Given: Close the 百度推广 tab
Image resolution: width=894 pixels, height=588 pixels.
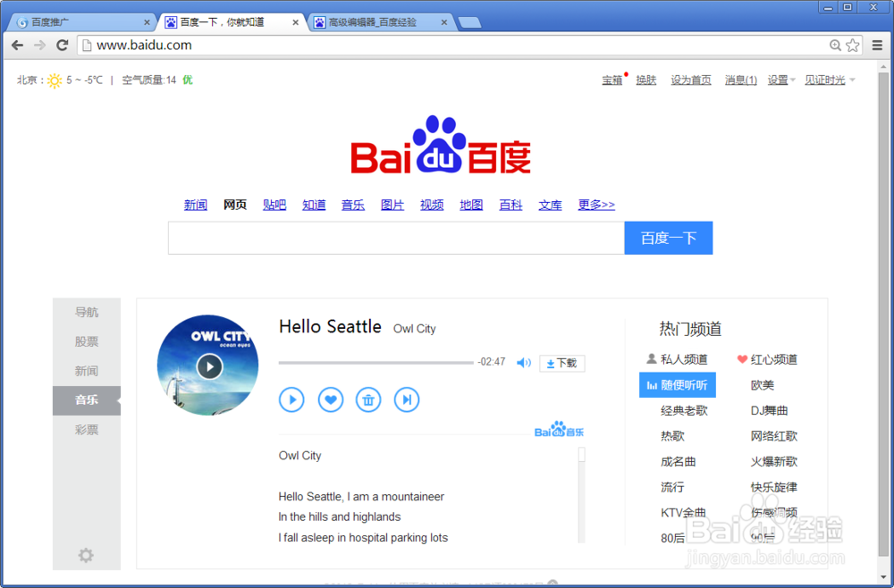Looking at the screenshot, I should point(147,23).
